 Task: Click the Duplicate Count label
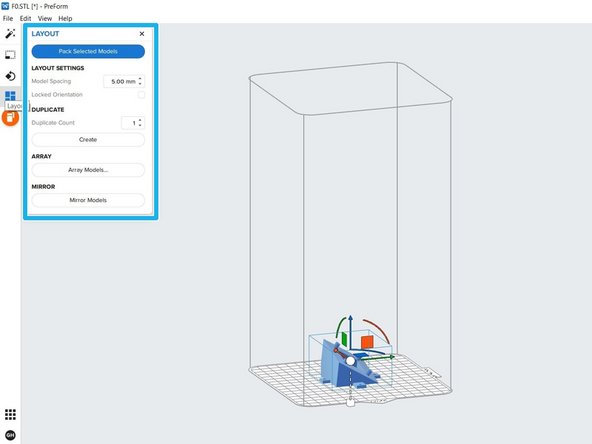point(53,123)
